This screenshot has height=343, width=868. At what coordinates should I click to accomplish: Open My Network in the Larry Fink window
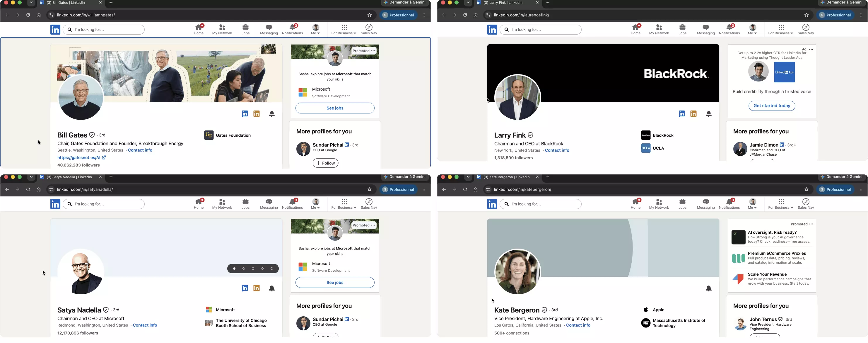click(659, 29)
